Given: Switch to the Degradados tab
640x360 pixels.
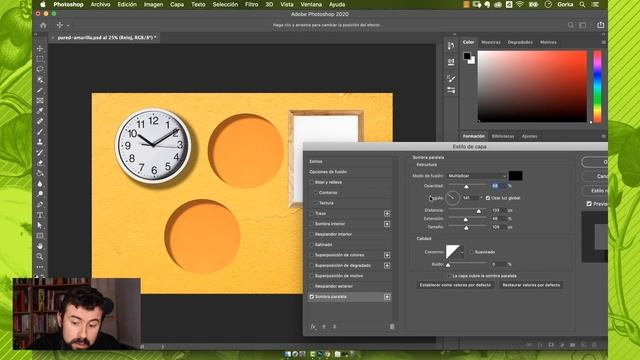Looking at the screenshot, I should (x=520, y=42).
